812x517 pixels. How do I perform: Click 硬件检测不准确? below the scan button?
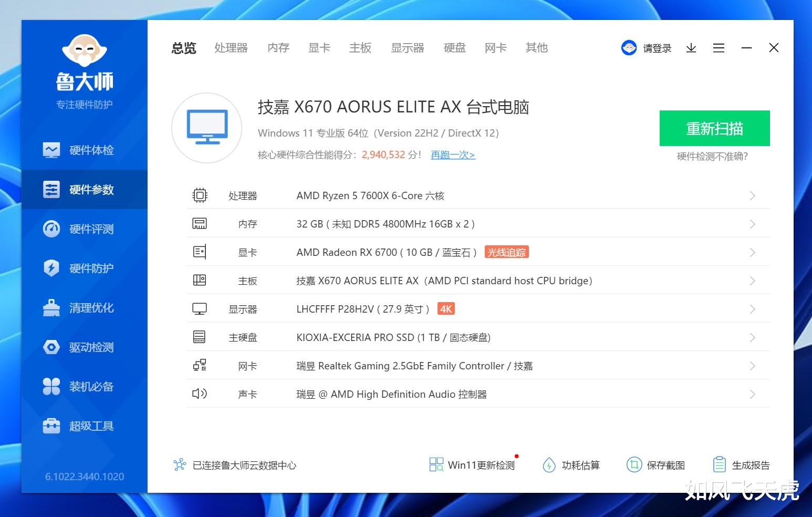pos(712,156)
